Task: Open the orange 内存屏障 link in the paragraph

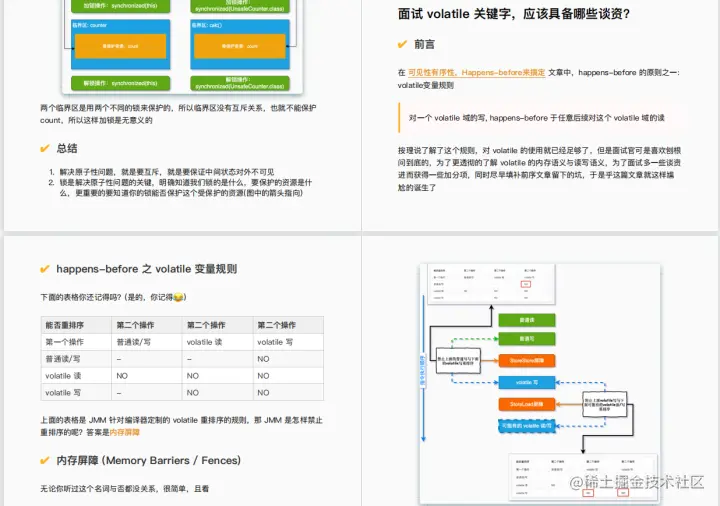Action: coord(124,432)
